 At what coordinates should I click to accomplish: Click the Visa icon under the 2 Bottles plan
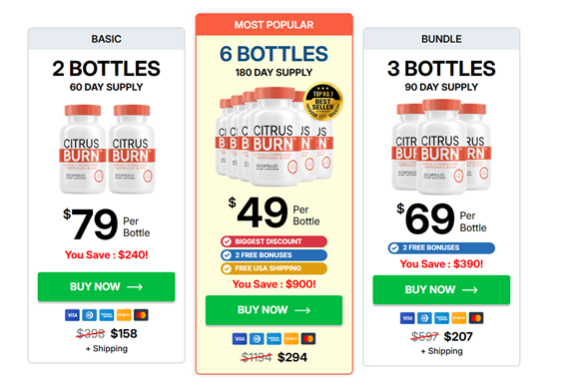pyautogui.click(x=72, y=315)
